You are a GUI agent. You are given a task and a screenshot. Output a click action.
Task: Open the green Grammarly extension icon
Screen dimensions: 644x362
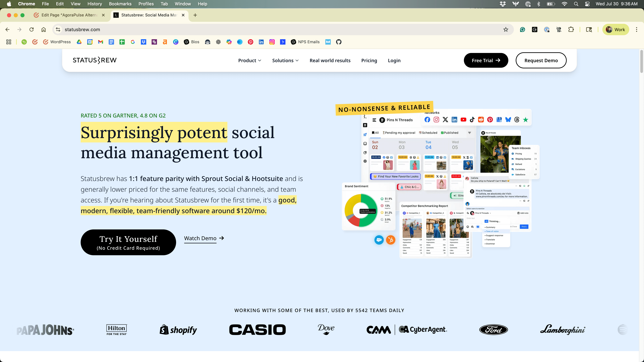point(523,29)
